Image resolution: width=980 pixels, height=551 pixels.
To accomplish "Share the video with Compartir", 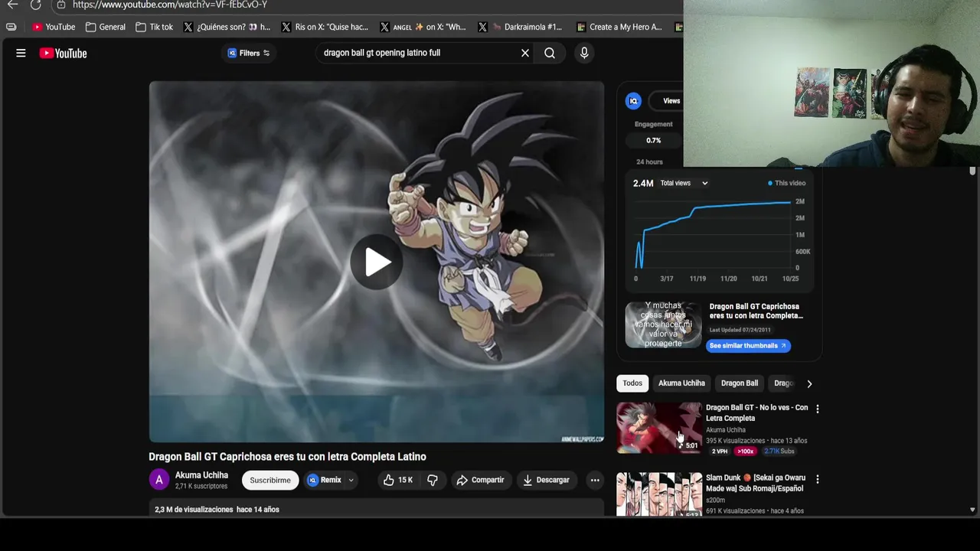I will (x=480, y=480).
